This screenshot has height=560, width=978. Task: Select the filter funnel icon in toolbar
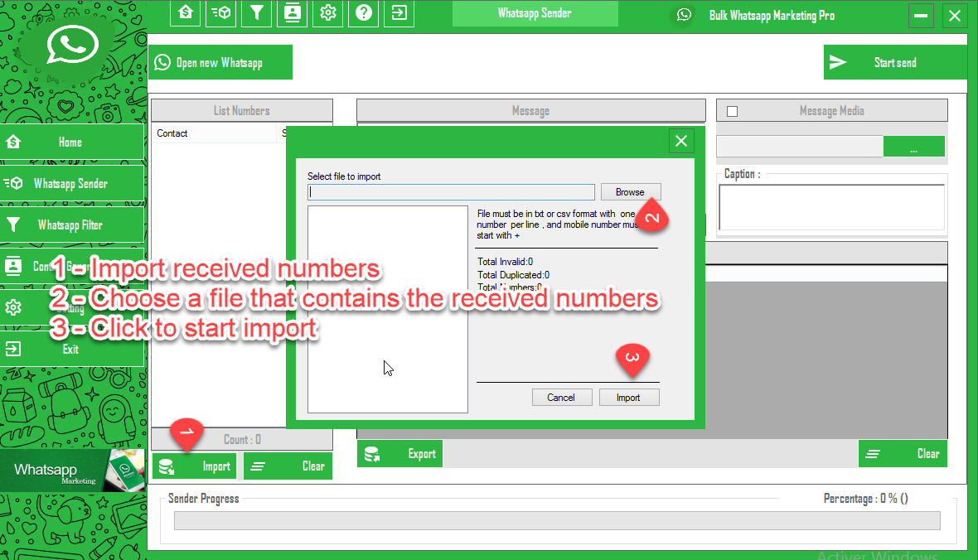coord(257,12)
